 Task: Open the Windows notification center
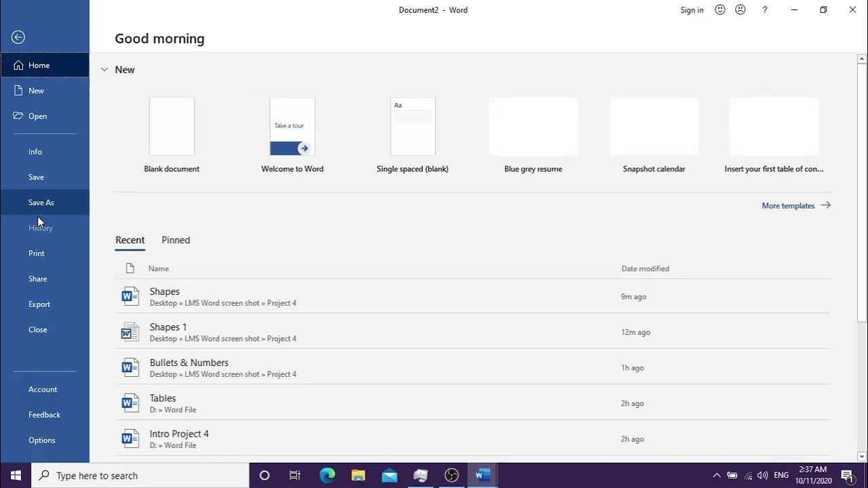(x=848, y=476)
